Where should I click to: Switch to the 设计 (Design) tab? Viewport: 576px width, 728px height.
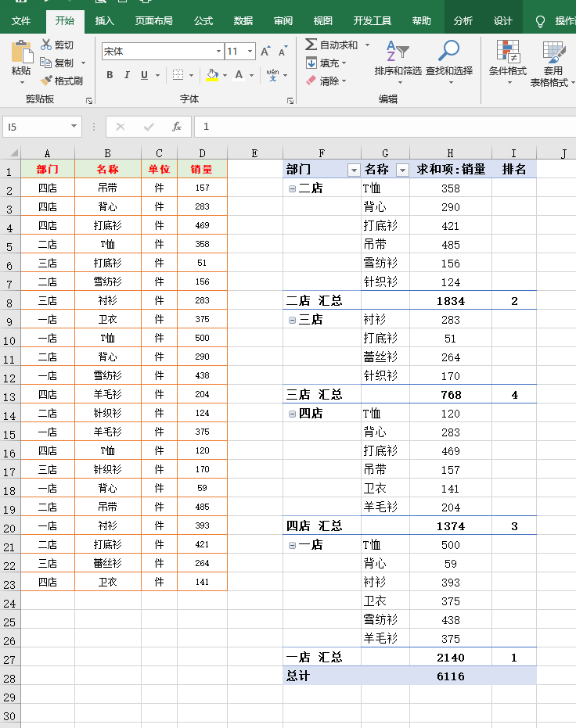[x=503, y=21]
